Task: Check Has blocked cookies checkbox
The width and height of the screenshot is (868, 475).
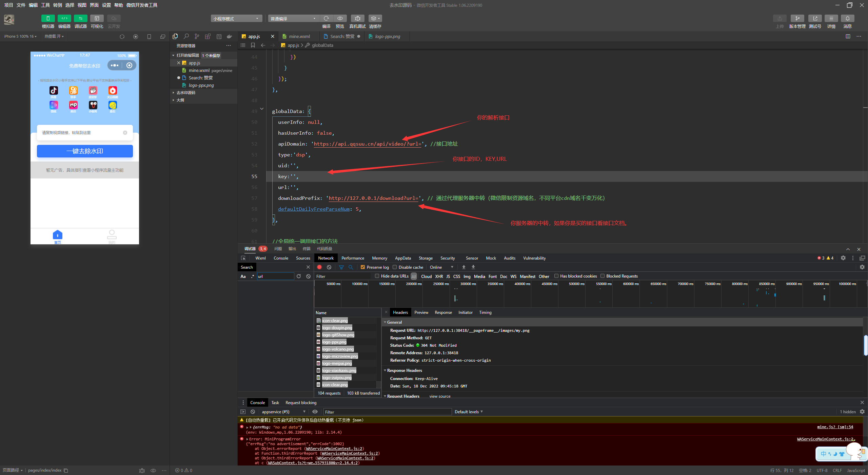Action: pyautogui.click(x=556, y=276)
